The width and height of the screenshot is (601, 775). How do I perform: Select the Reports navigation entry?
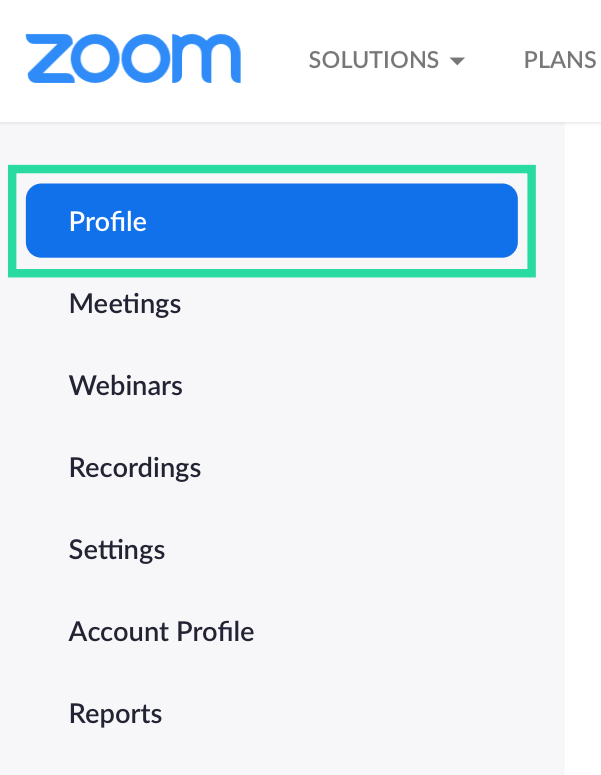point(115,713)
